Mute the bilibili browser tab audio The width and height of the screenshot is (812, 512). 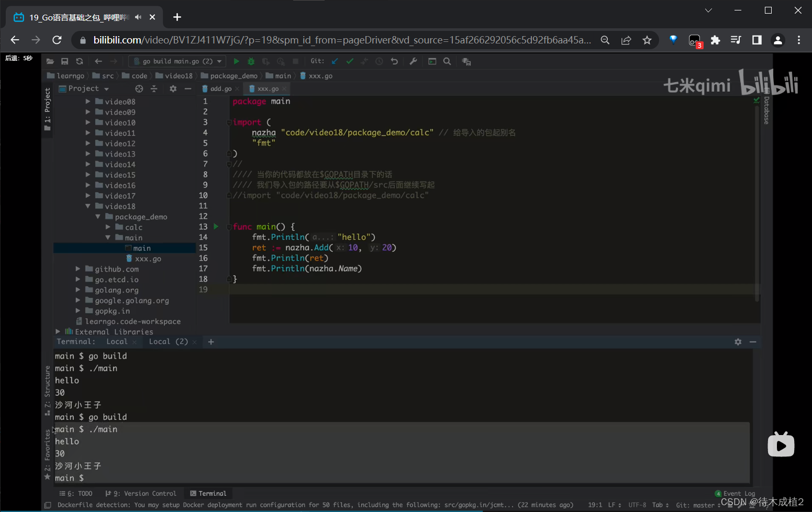pyautogui.click(x=138, y=17)
